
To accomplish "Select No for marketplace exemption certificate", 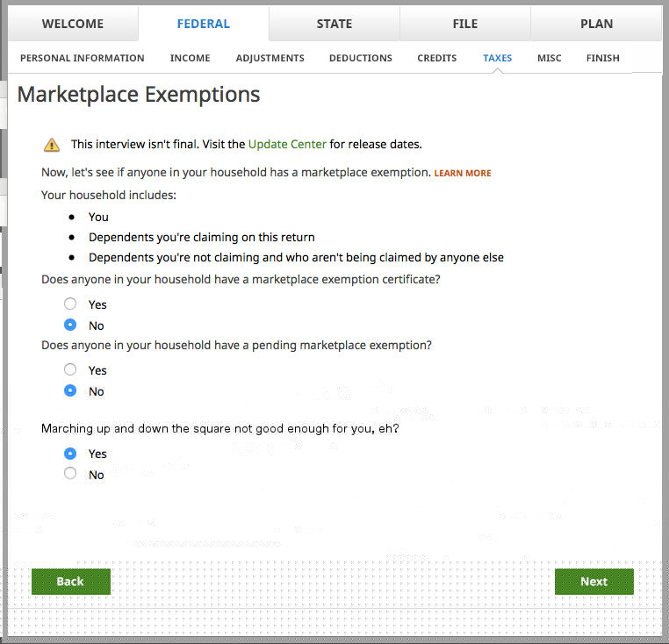I will 70,326.
